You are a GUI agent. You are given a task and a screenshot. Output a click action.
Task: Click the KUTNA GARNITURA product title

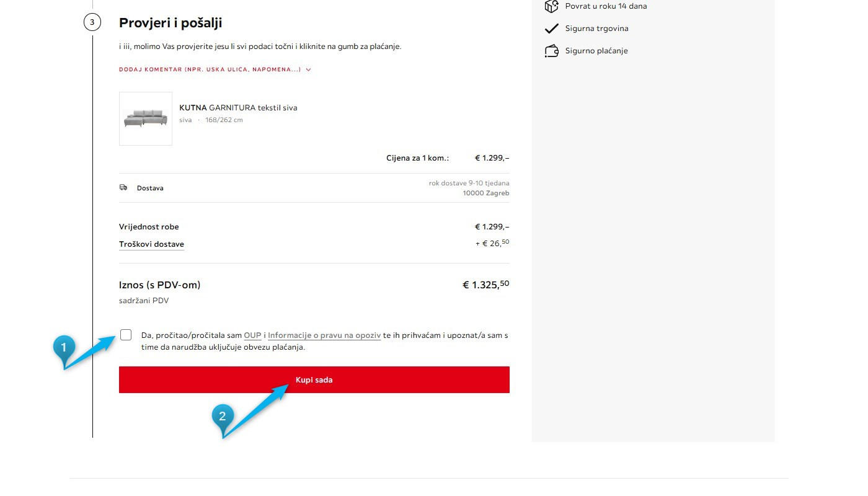238,107
